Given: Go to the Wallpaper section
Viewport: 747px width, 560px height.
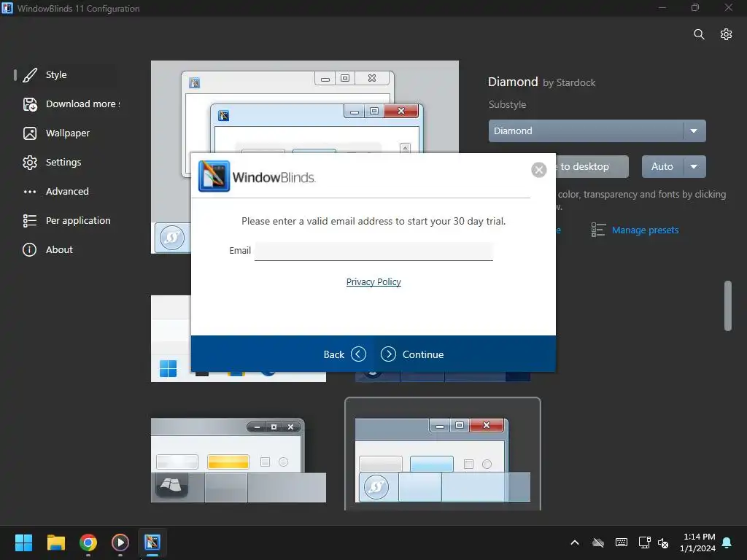Looking at the screenshot, I should click(x=67, y=133).
